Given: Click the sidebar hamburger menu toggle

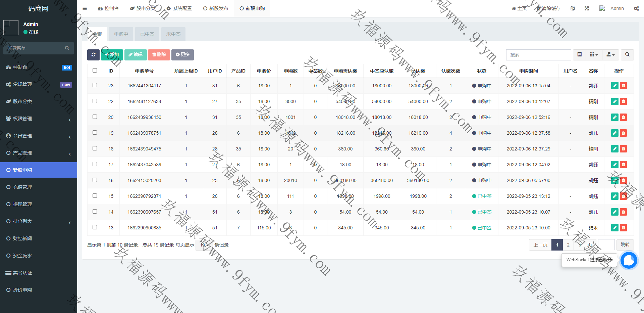Looking at the screenshot, I should [x=85, y=8].
